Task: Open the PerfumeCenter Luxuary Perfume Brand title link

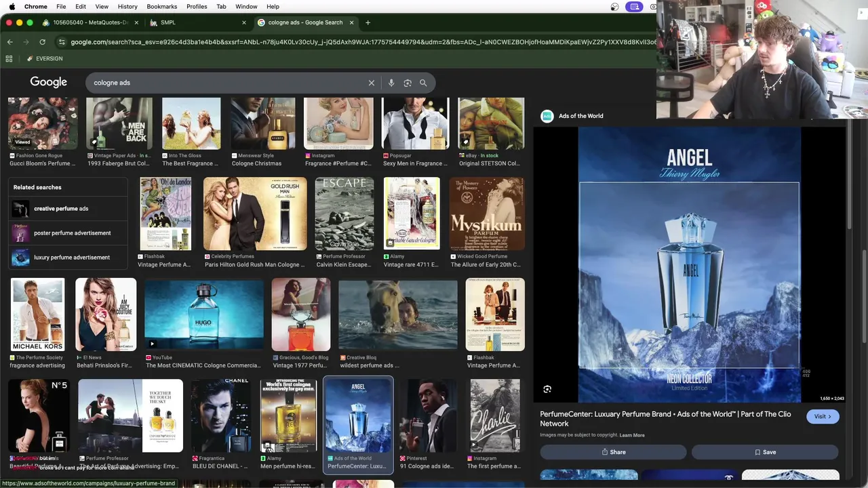Action: click(x=665, y=418)
